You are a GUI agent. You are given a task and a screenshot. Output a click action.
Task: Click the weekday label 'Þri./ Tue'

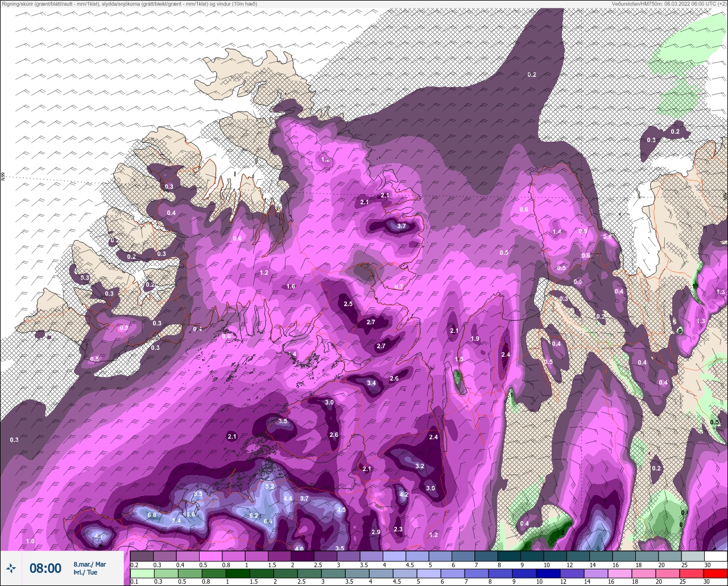click(x=85, y=572)
